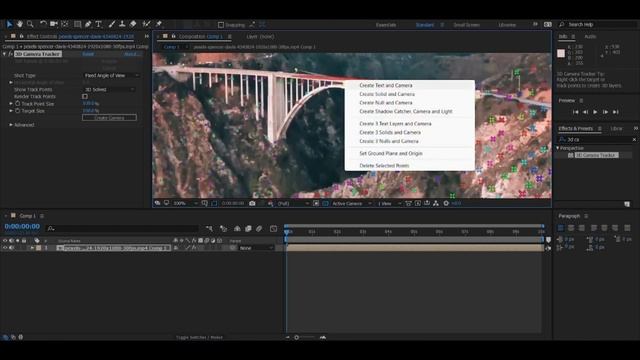640x360 pixels.
Task: Justify all paragraph lines
Action: pyautogui.click(x=627, y=228)
